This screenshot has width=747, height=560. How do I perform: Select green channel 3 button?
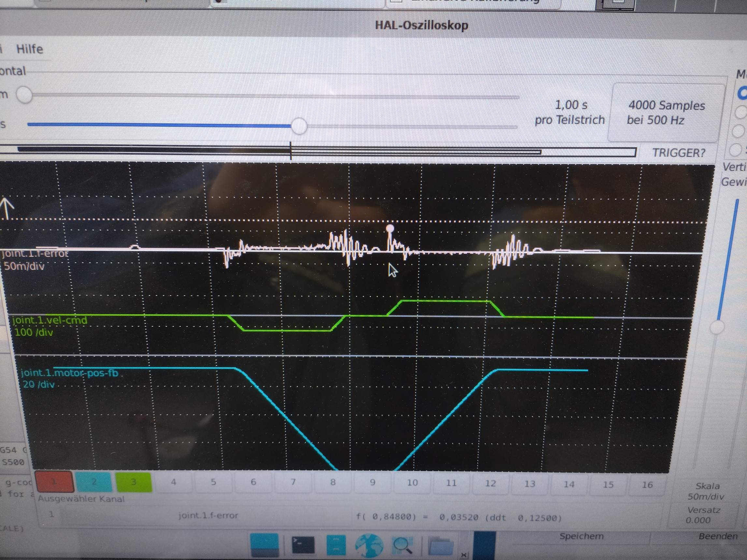134,481
